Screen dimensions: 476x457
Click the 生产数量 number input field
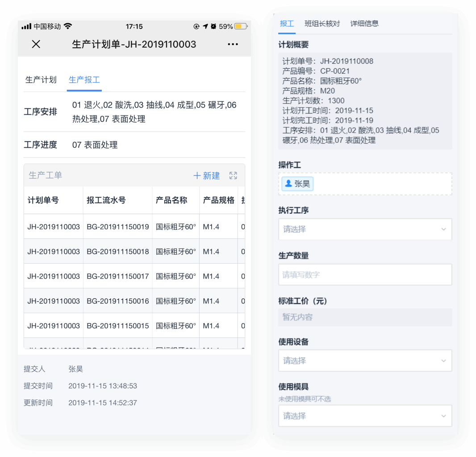click(x=365, y=275)
